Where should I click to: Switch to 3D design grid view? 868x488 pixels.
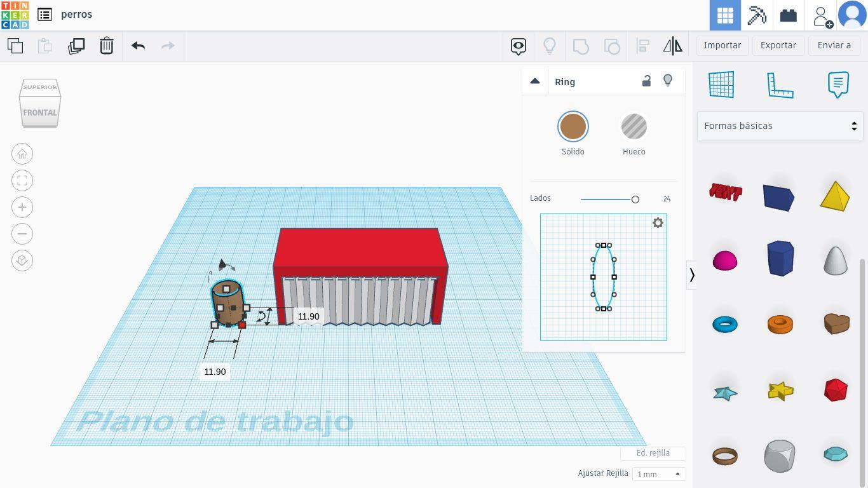[x=725, y=15]
